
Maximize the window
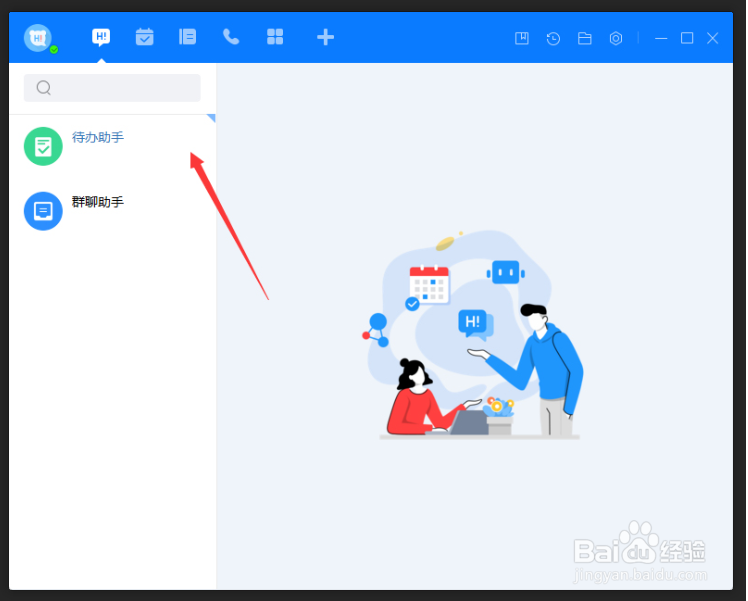click(687, 38)
